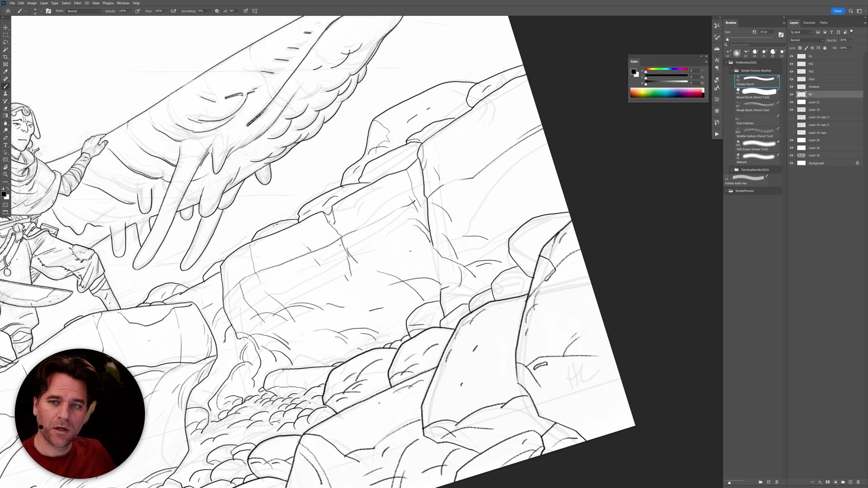868x488 pixels.
Task: Expand the Tim-brushes-Nov2019 folder
Action: 732,170
